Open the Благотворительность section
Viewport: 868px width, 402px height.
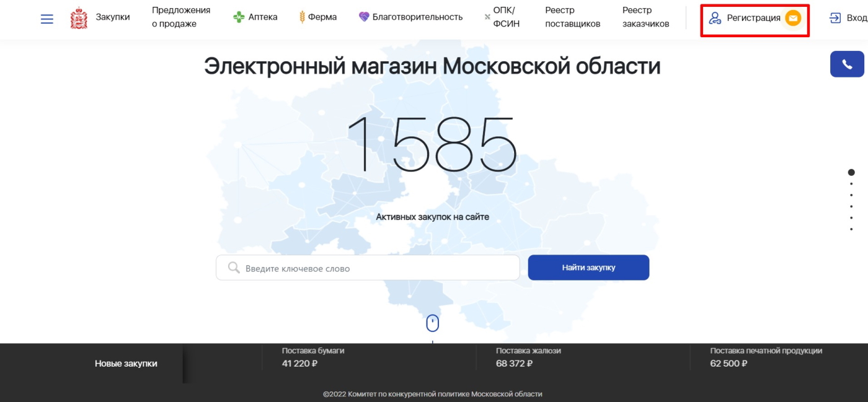coord(417,17)
